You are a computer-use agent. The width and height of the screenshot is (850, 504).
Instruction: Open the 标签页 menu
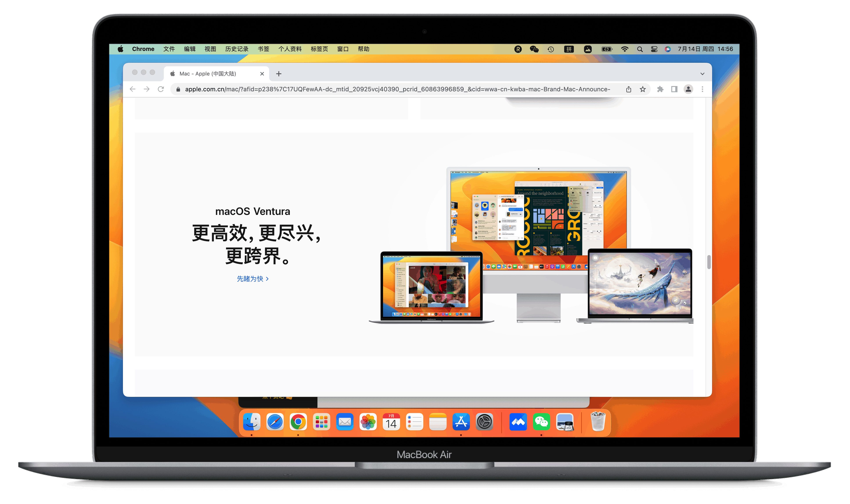[320, 49]
